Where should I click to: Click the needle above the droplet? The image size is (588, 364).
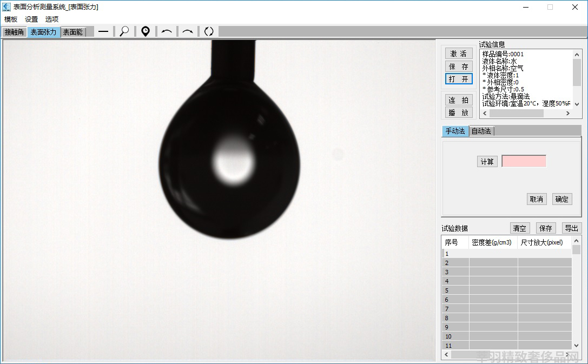[234, 60]
